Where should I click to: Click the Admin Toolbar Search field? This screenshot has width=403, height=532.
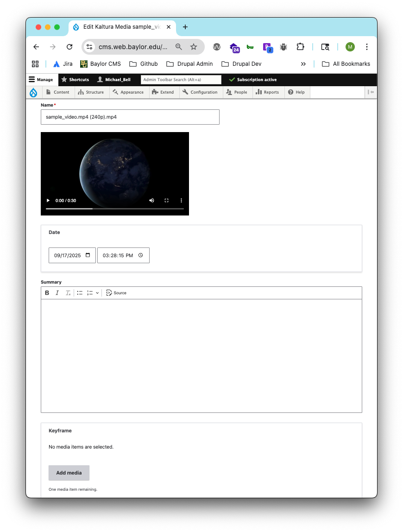181,79
